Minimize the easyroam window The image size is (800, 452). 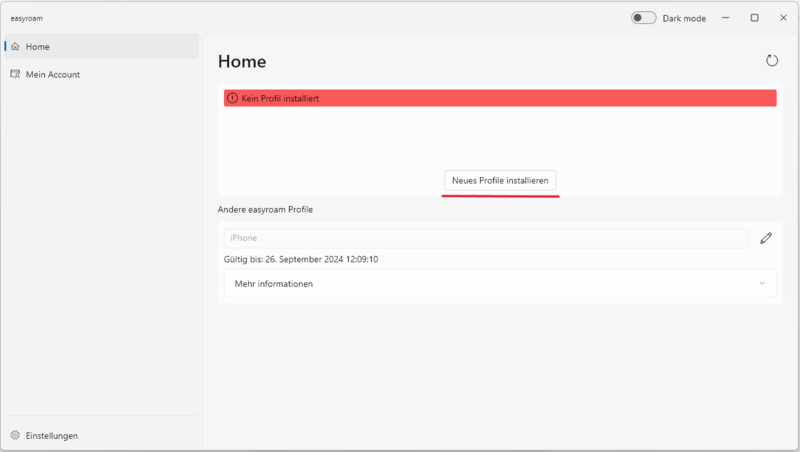726,18
